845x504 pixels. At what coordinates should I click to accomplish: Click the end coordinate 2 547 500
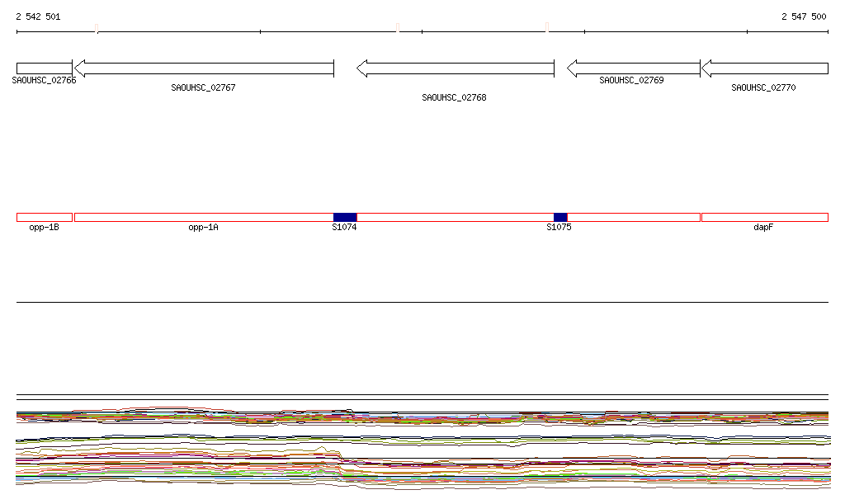point(804,16)
